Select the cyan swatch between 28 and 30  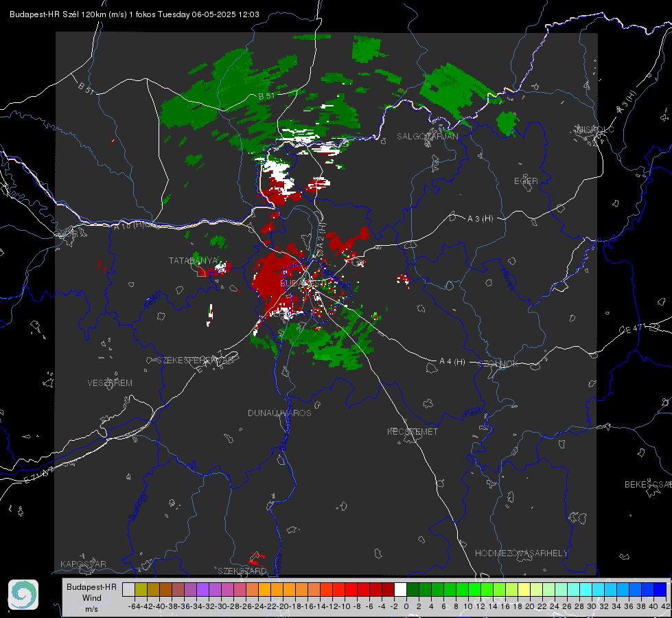pyautogui.click(x=586, y=589)
